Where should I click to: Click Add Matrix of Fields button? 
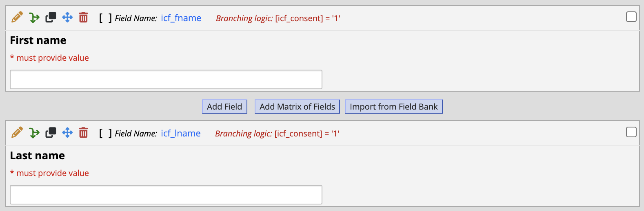pyautogui.click(x=297, y=107)
